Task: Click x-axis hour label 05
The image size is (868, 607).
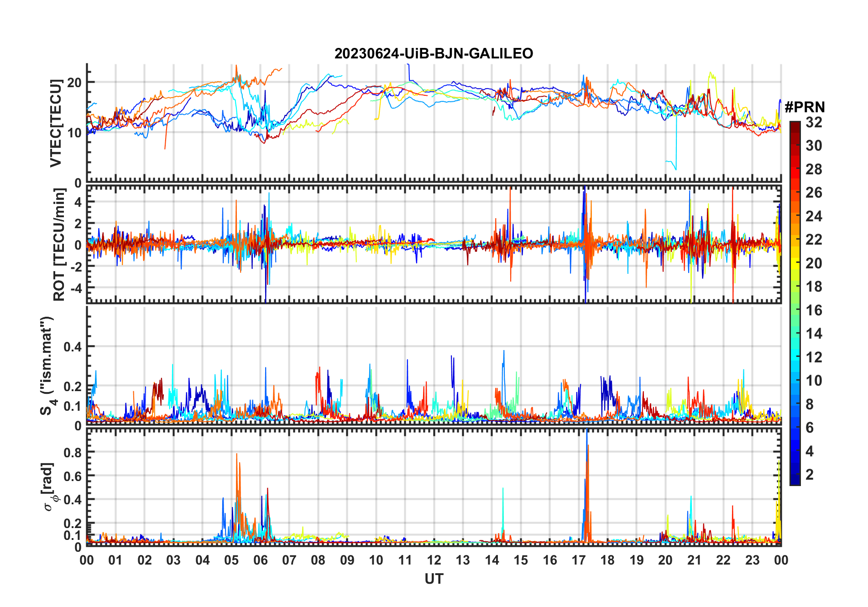Action: [231, 560]
